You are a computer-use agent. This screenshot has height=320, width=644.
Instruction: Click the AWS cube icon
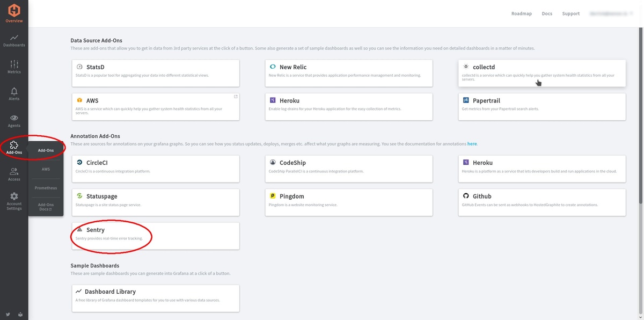coord(79,100)
